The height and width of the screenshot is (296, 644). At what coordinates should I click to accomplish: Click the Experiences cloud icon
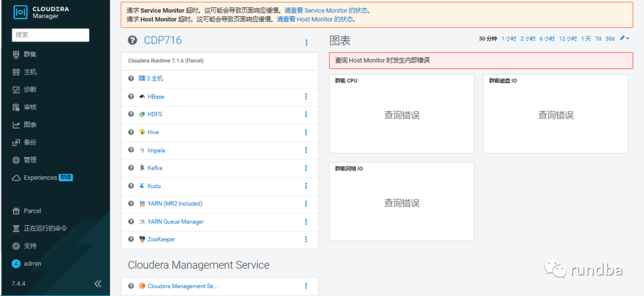(17, 178)
